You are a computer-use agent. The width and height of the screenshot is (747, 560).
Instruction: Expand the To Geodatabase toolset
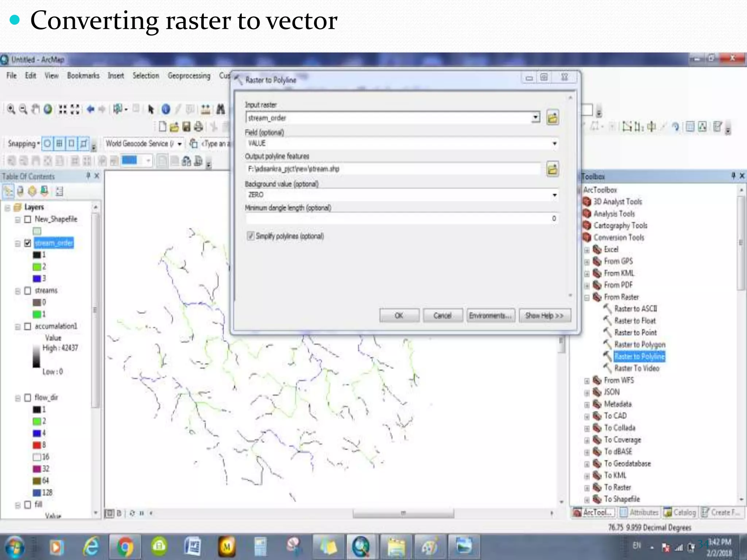[x=587, y=464]
